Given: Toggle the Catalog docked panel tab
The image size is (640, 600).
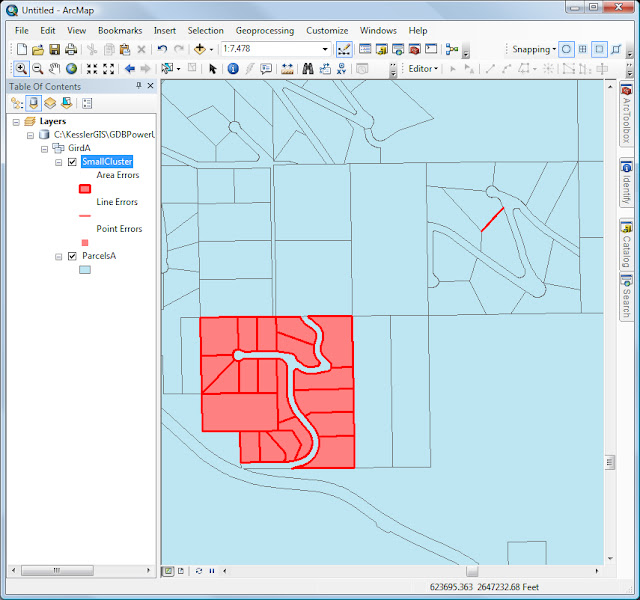Looking at the screenshot, I should 627,244.
